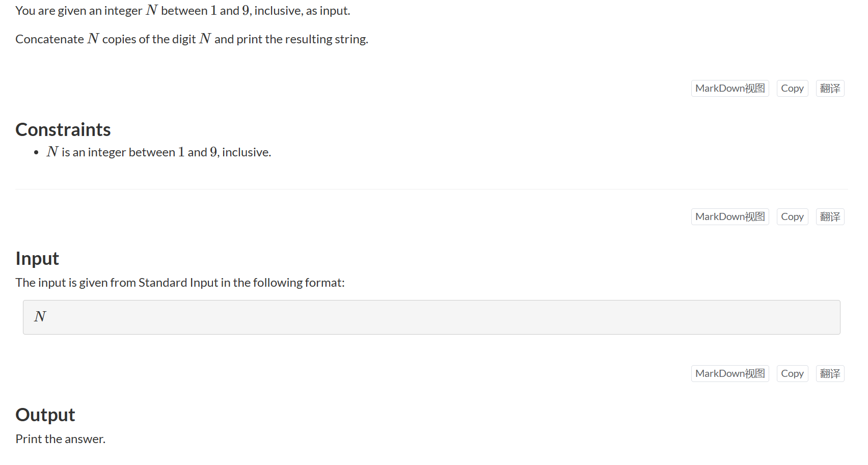Open MarkDown视图 above the Input heading
Screen dimensions: 868x465
(x=730, y=216)
